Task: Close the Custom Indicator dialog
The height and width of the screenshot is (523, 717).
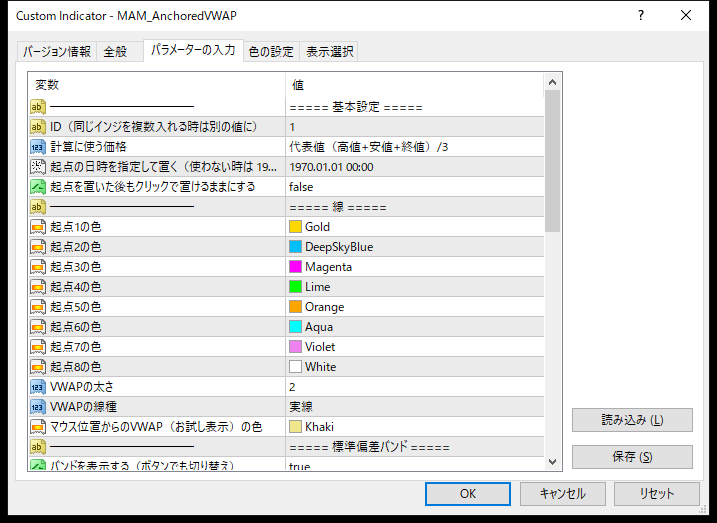Action: [686, 16]
